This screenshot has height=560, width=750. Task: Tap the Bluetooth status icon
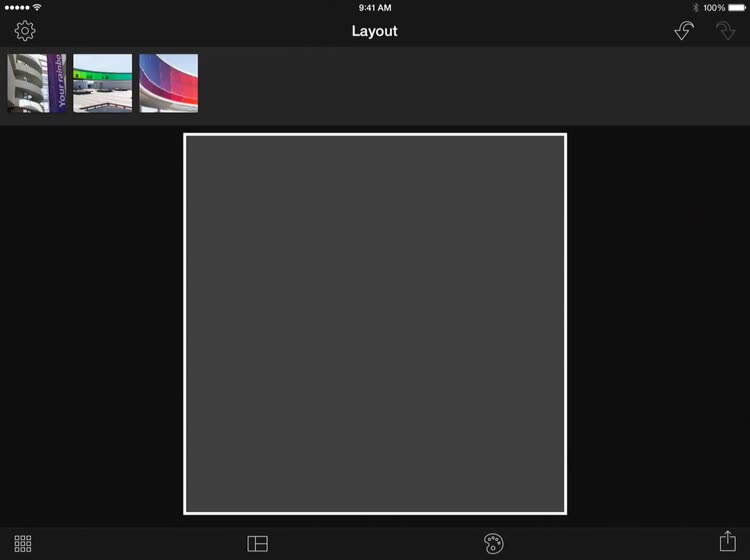pos(695,8)
